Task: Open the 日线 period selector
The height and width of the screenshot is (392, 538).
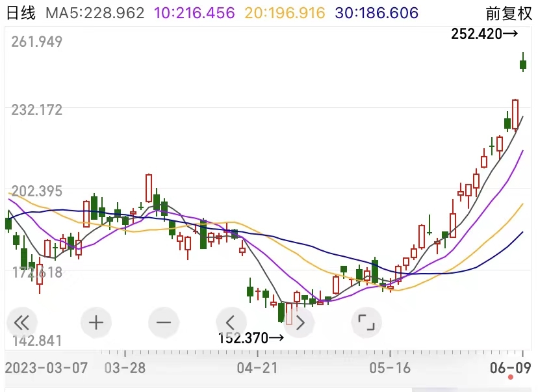Action: click(x=22, y=13)
